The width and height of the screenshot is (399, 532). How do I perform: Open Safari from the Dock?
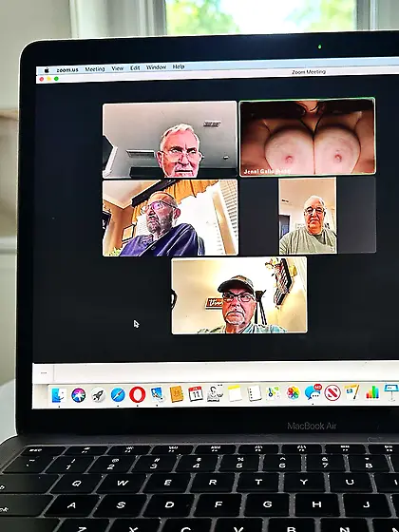118,395
